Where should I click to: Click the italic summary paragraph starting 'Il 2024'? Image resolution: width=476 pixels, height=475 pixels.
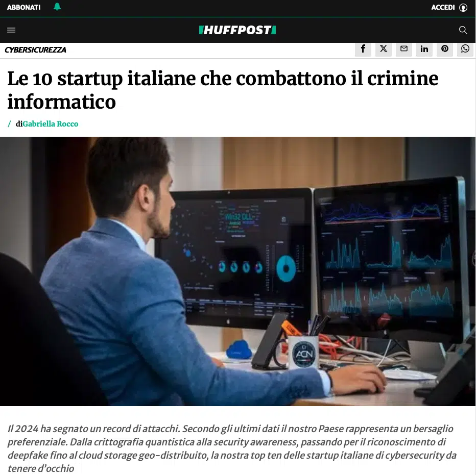[232, 448]
